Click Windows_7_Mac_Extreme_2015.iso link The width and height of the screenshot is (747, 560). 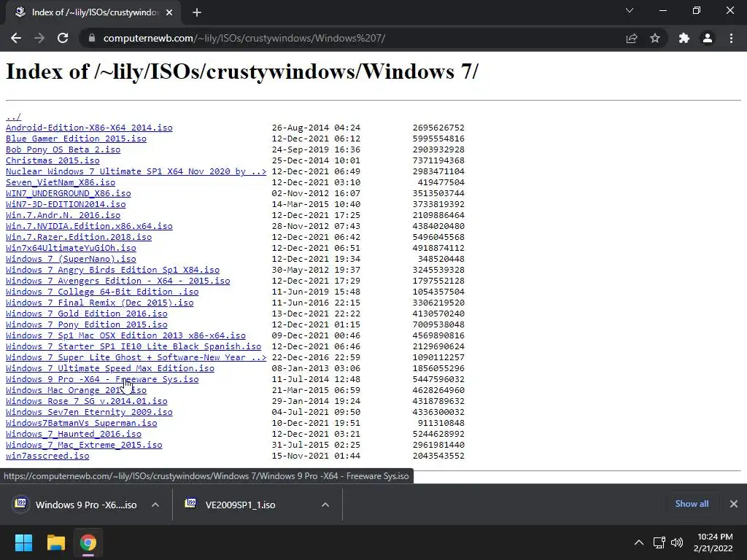click(x=84, y=446)
